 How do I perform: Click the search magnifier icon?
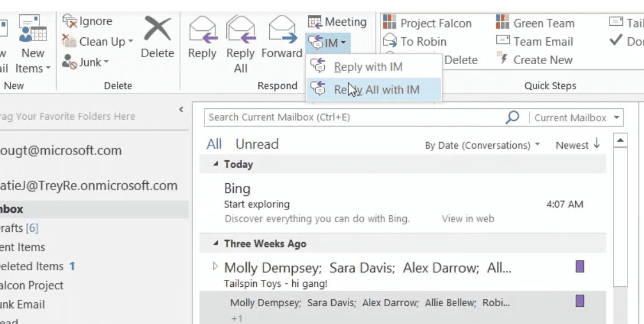coord(512,117)
